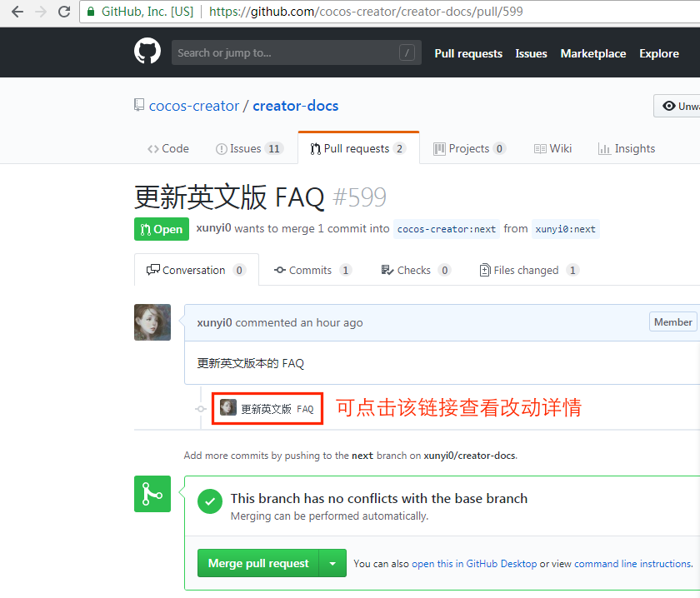Click the Conversation speech bubbles icon
The height and width of the screenshot is (598, 700).
[153, 270]
